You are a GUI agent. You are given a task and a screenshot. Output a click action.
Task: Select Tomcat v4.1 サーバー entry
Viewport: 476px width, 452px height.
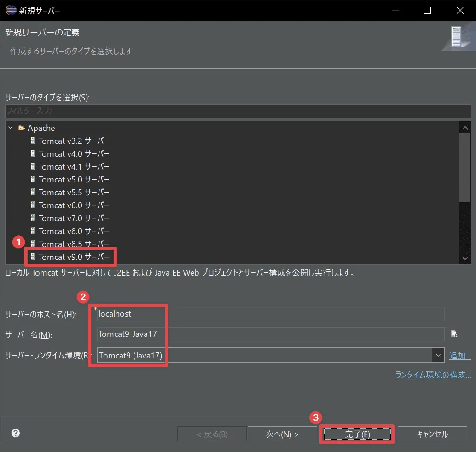[x=74, y=167]
